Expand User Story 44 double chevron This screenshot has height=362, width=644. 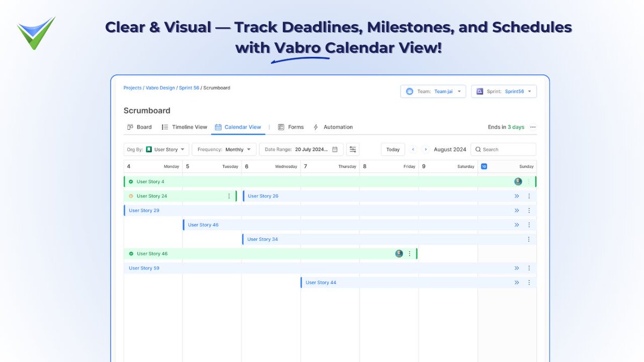click(x=517, y=283)
